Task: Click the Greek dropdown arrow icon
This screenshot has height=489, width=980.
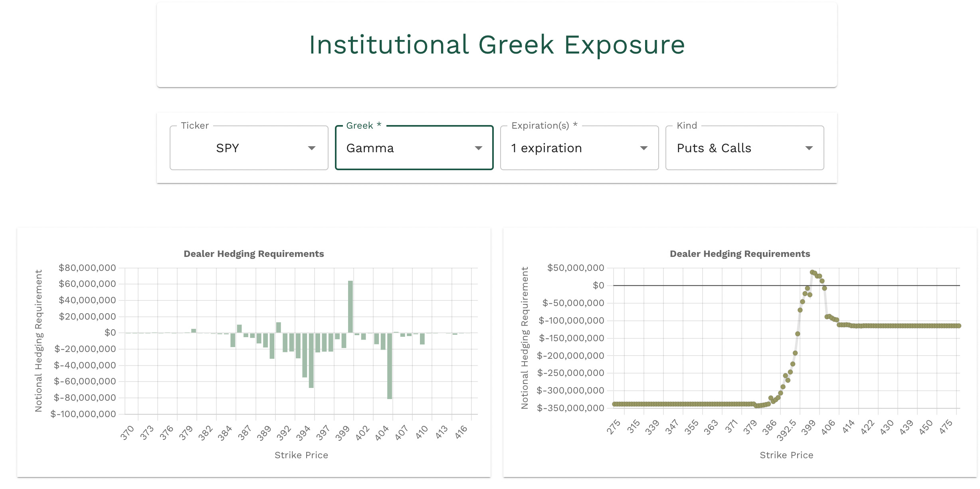Action: [x=478, y=148]
